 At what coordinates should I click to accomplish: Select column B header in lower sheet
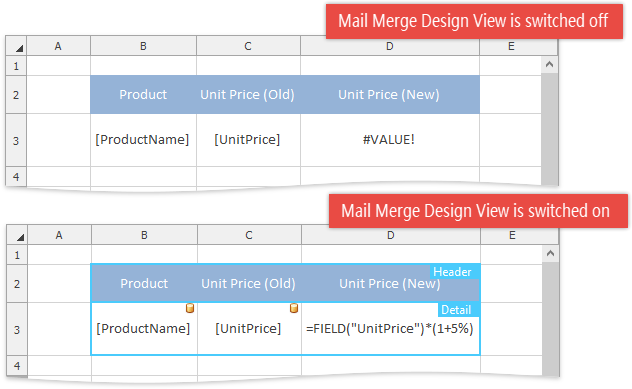point(144,235)
